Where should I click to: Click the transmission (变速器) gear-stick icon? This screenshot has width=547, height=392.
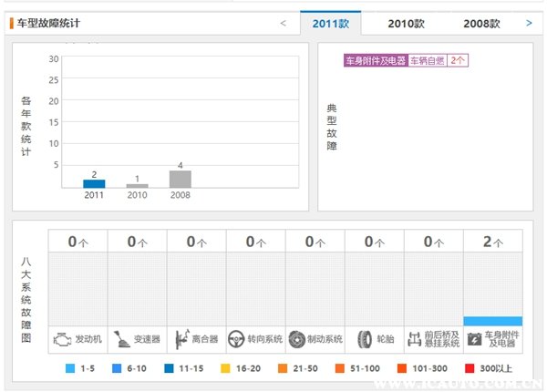[121, 338]
